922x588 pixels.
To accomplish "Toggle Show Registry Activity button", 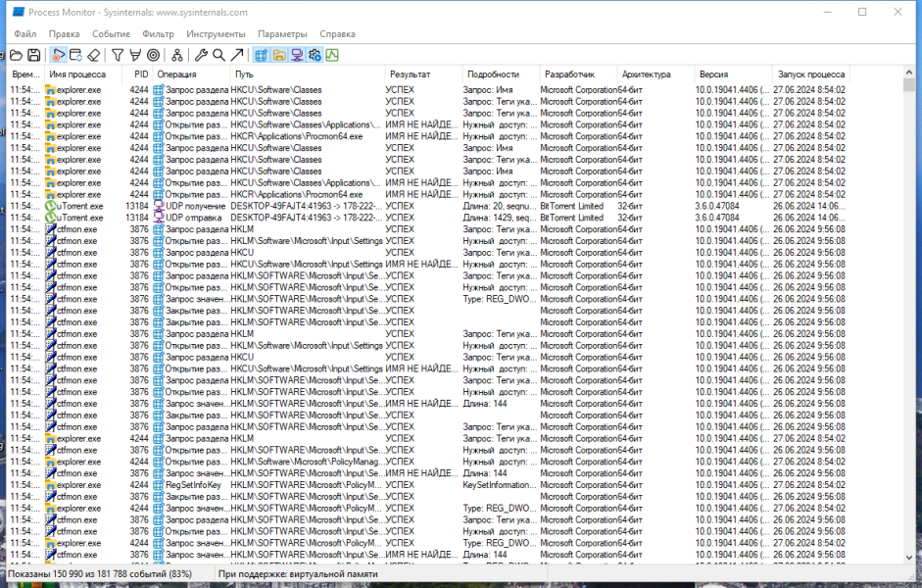I will pos(261,55).
